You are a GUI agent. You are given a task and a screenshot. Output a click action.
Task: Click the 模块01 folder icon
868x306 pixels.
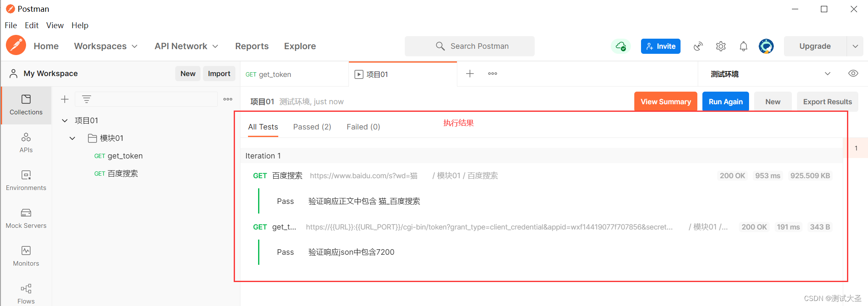[x=92, y=138]
